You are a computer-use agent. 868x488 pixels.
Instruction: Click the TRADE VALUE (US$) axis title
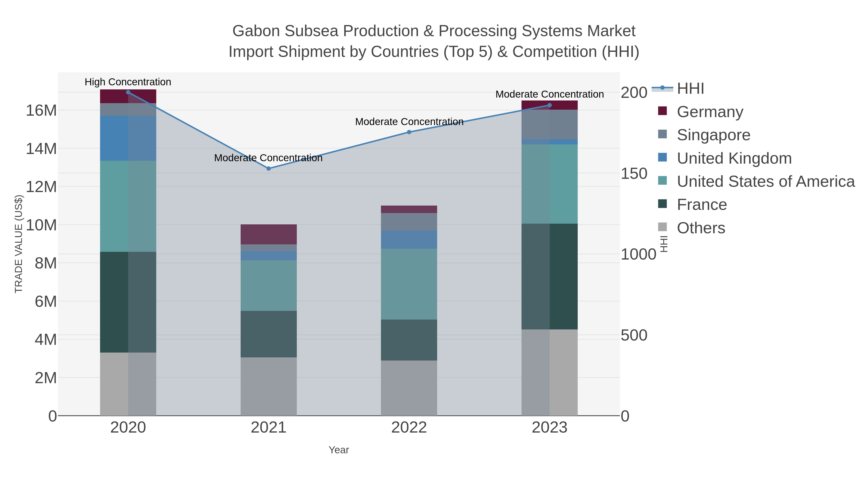[19, 244]
